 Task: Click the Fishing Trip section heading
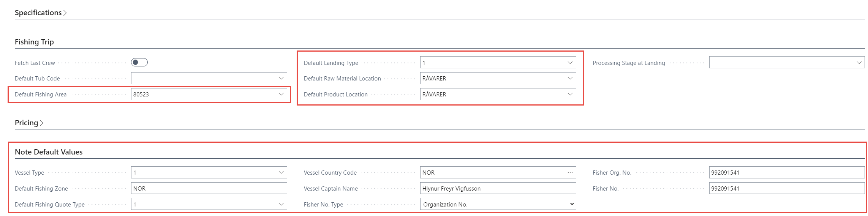click(x=34, y=42)
